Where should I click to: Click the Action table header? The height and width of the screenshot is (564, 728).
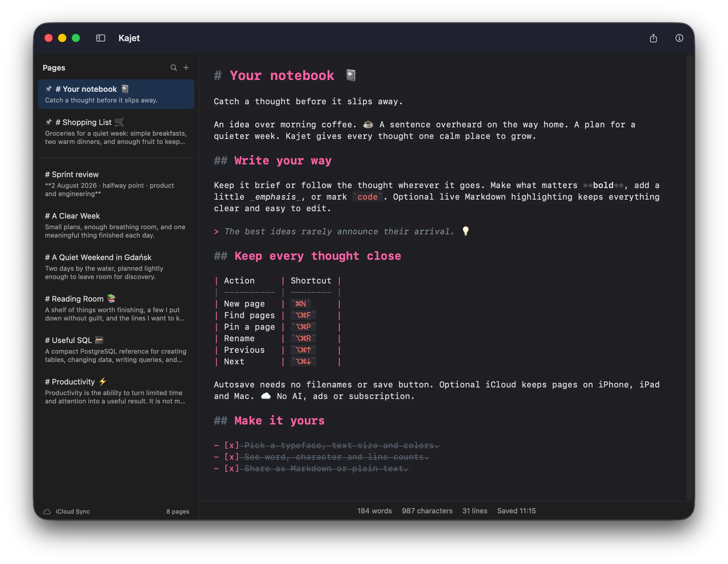click(239, 281)
